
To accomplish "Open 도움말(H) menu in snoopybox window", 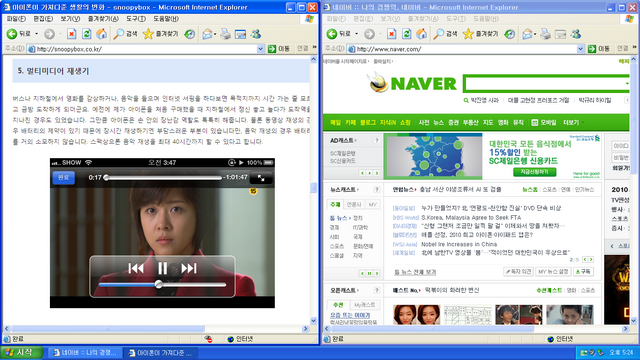I will click(x=166, y=19).
